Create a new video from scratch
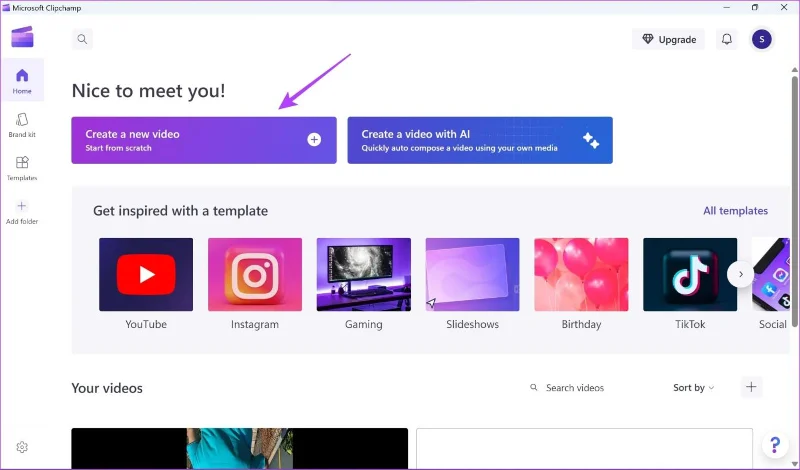Screen dimensions: 800x470 tap(204, 140)
